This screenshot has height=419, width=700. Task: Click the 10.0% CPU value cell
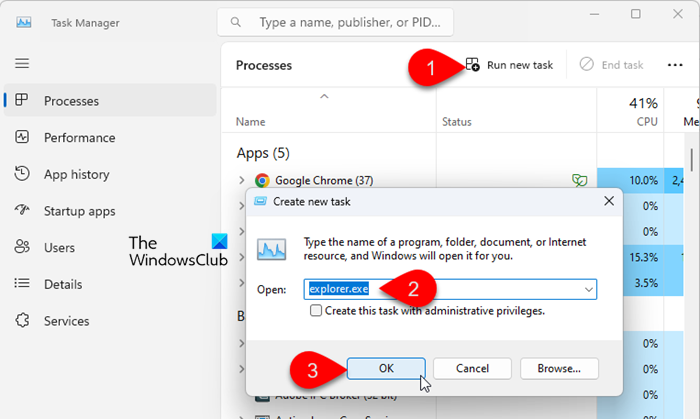tap(630, 180)
